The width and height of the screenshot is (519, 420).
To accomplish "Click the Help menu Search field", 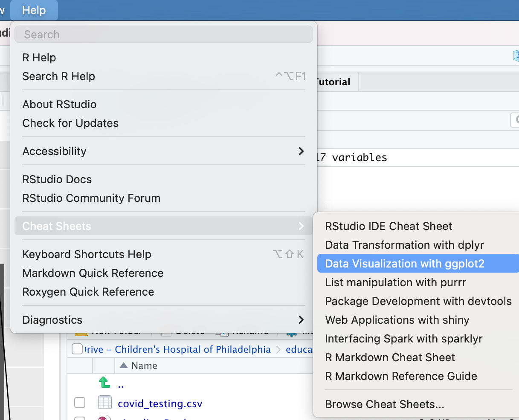I will (164, 35).
